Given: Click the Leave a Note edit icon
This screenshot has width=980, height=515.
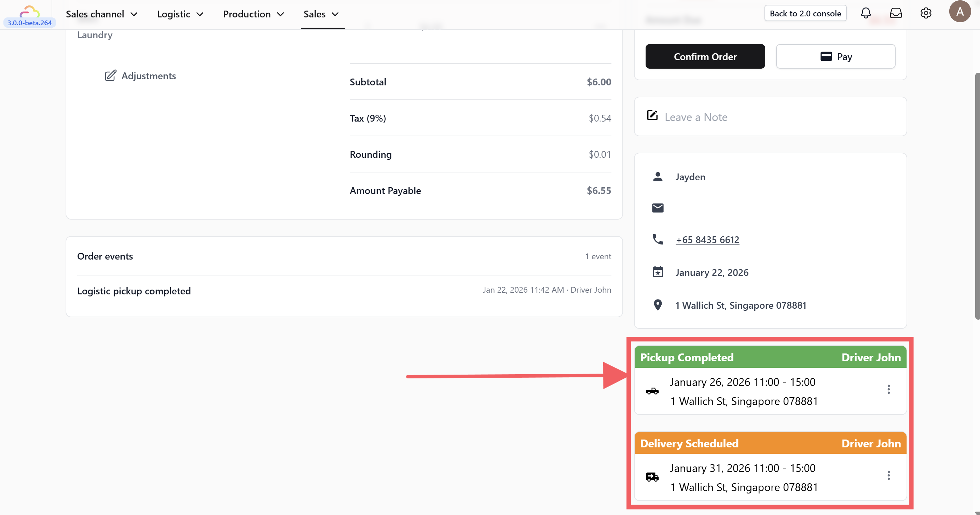Looking at the screenshot, I should coord(652,115).
